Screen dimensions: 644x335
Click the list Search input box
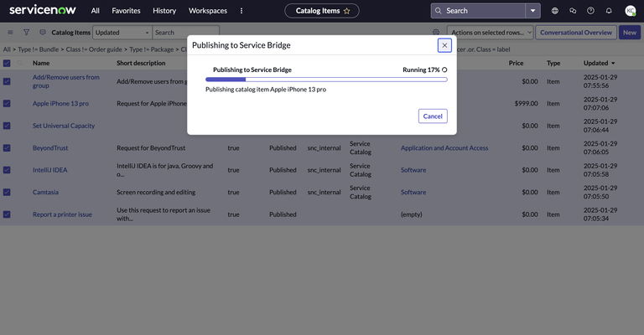[x=185, y=33]
